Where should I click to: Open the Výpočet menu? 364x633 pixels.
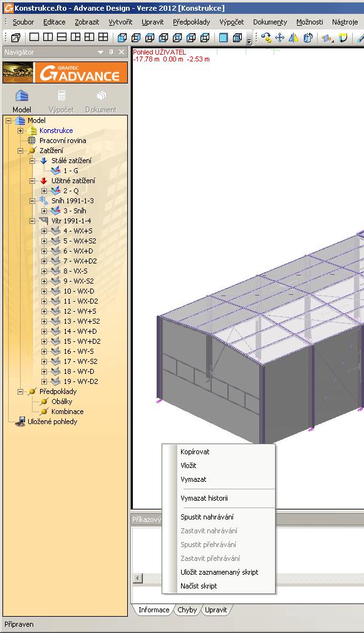pyautogui.click(x=232, y=22)
